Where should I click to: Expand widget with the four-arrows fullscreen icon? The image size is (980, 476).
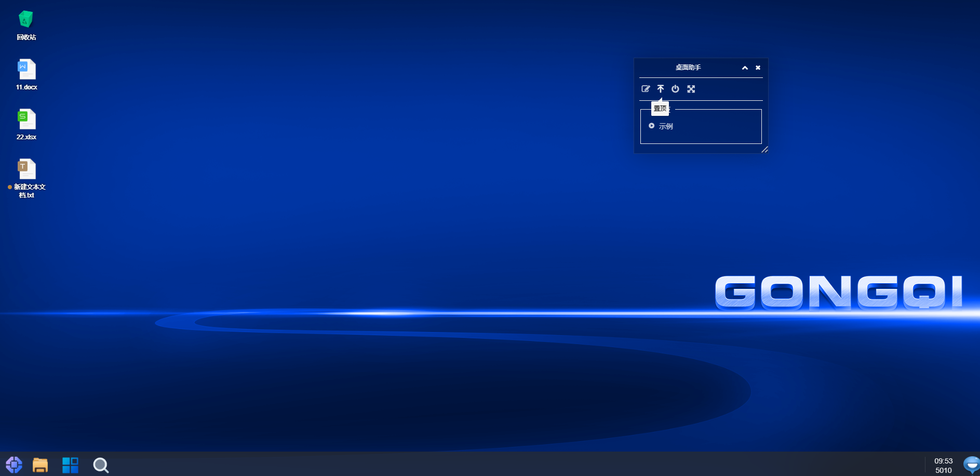coord(691,89)
